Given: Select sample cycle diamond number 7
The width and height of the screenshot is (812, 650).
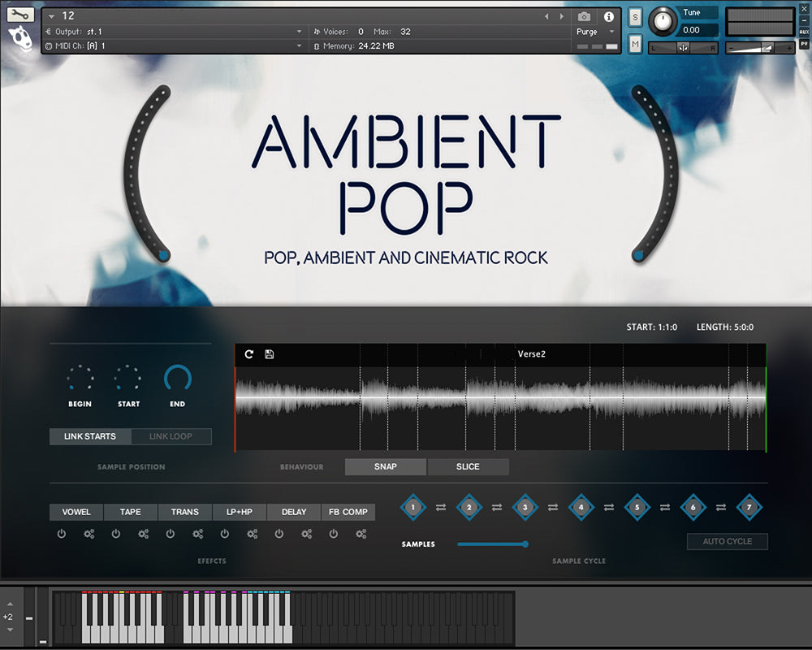Looking at the screenshot, I should [749, 507].
